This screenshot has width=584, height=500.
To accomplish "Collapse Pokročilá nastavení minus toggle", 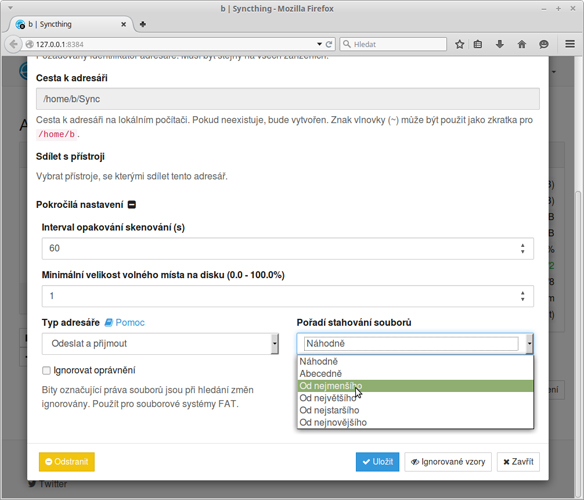I will click(132, 205).
